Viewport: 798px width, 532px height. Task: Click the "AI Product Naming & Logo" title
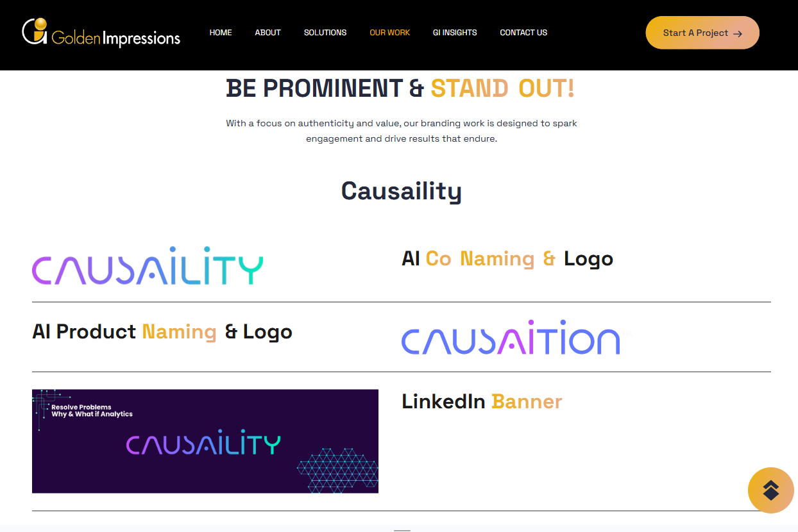pyautogui.click(x=162, y=331)
